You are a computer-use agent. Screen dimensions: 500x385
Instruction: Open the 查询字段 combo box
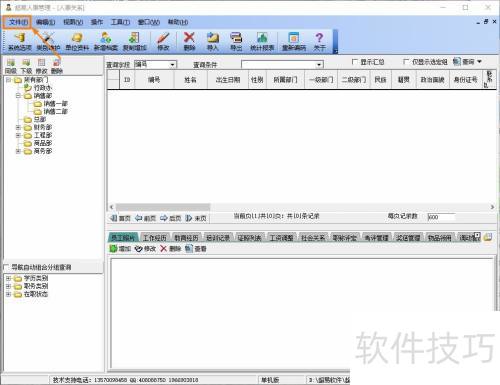click(155, 64)
